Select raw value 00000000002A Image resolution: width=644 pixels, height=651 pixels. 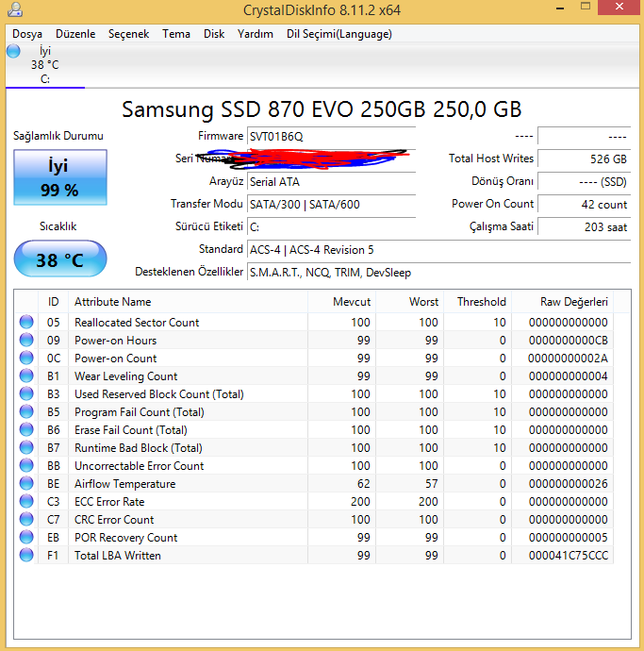click(568, 358)
